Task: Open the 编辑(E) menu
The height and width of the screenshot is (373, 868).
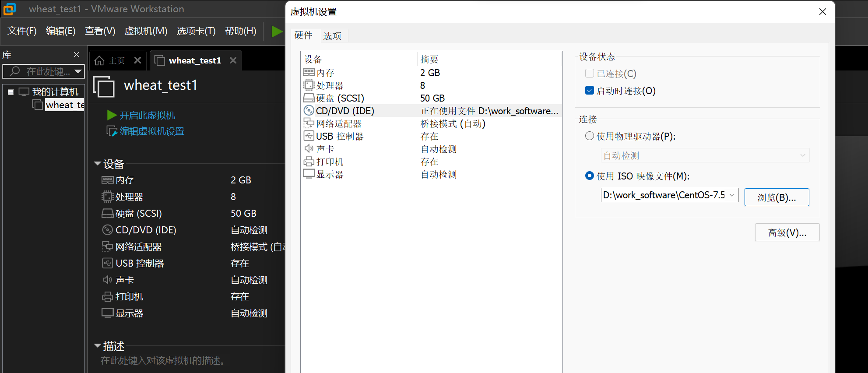Action: [x=61, y=31]
